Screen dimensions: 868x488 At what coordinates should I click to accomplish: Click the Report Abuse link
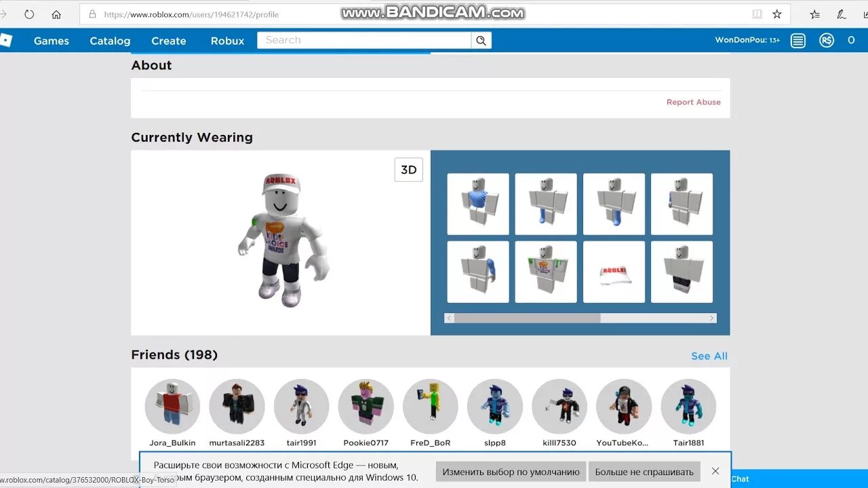694,102
